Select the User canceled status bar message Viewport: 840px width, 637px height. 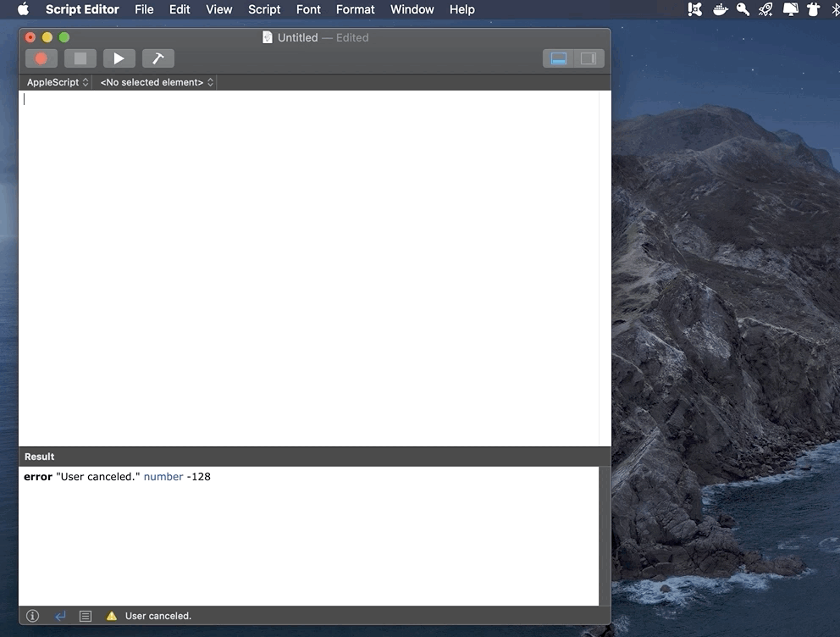tap(161, 616)
